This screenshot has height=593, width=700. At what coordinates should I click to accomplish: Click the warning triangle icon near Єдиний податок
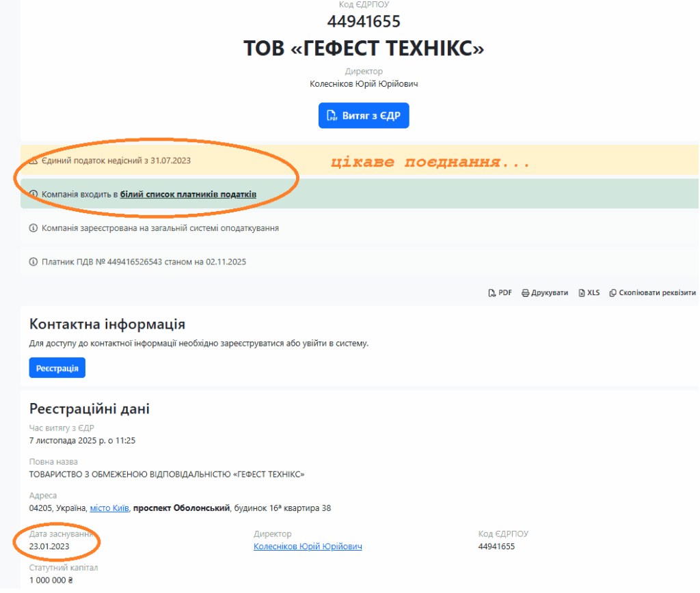click(x=33, y=161)
